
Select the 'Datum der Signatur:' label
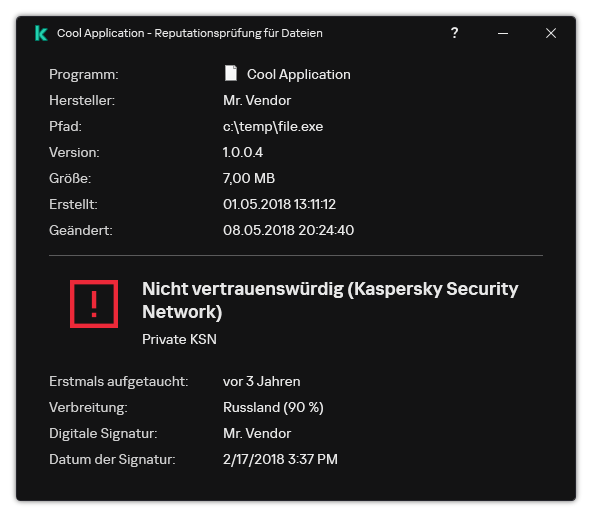coord(112,460)
